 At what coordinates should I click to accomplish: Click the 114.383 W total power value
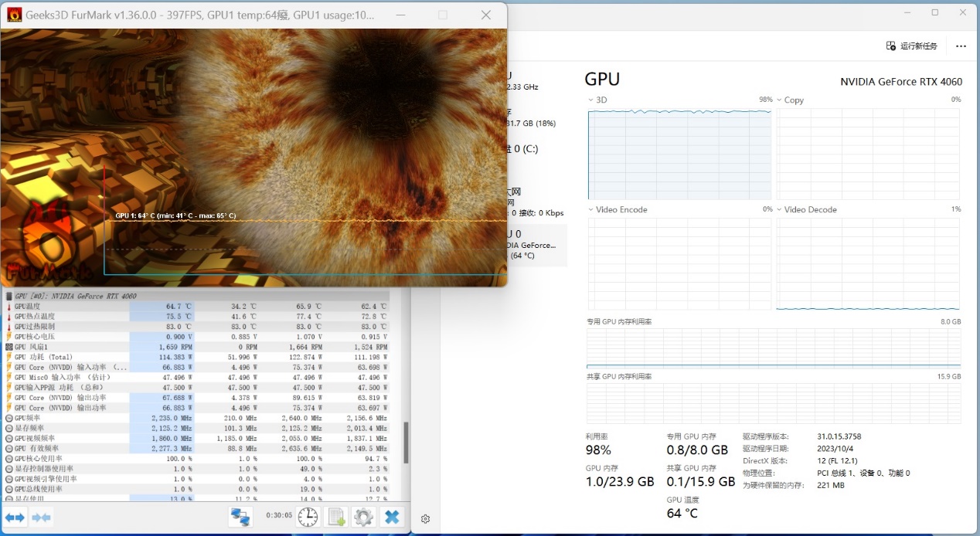173,357
